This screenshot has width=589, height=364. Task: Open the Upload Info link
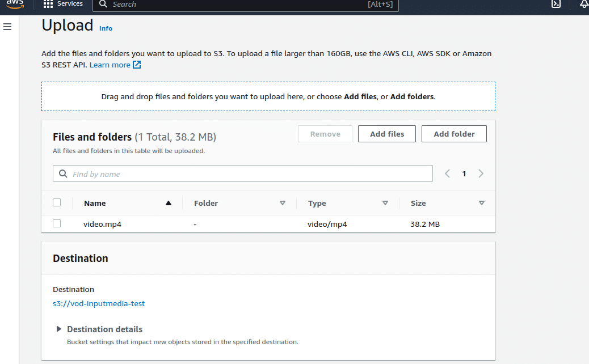point(106,28)
